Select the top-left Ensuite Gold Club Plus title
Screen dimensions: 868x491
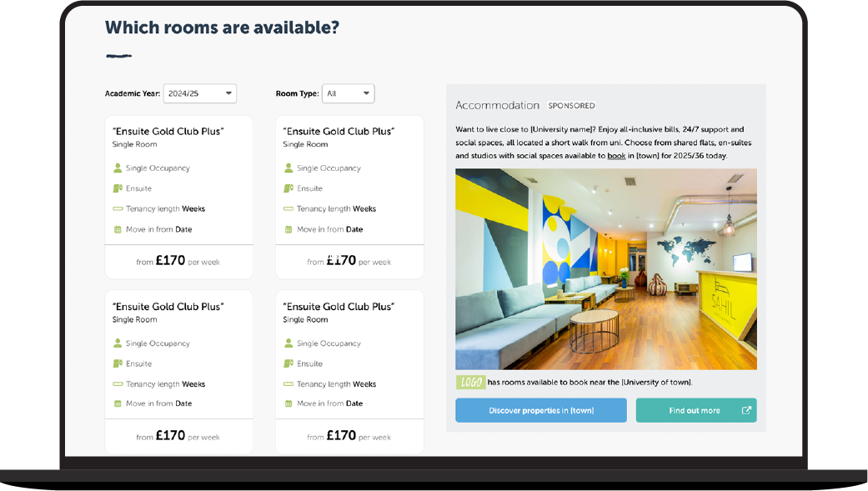pyautogui.click(x=168, y=131)
